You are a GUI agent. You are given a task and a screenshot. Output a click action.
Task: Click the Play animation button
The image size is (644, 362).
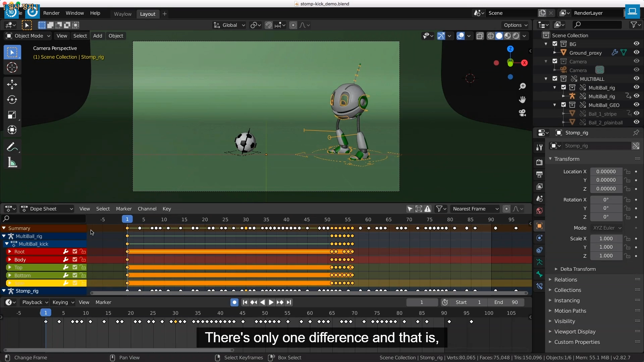point(271,302)
